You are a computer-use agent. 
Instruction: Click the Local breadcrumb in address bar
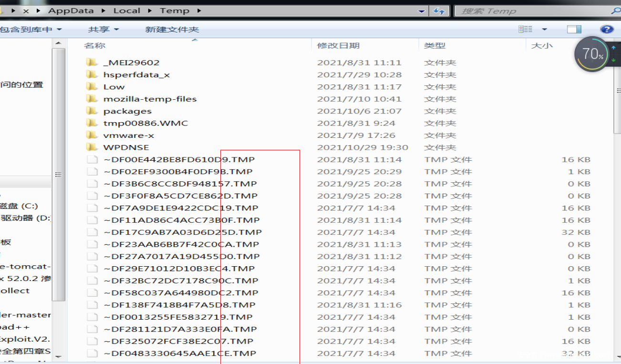[x=126, y=10]
